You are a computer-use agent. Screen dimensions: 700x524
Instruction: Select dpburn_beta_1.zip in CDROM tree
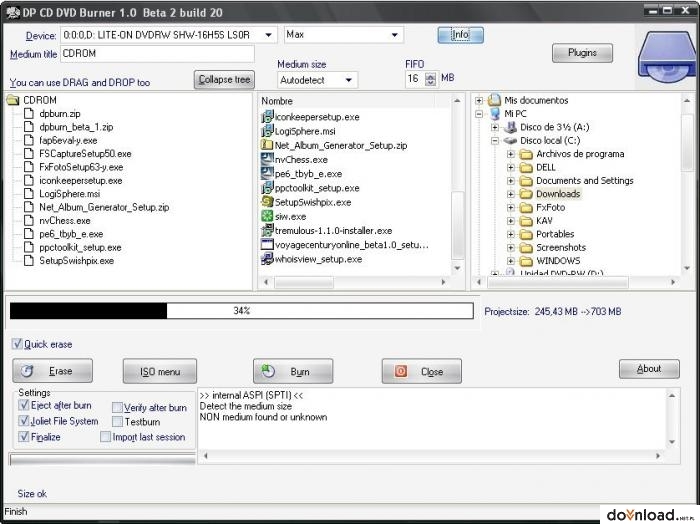(76, 127)
